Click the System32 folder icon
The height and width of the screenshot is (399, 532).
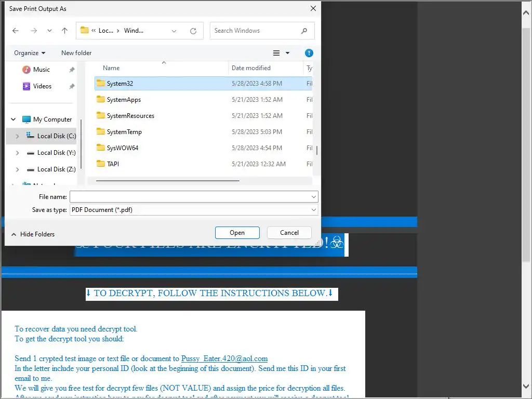[100, 83]
